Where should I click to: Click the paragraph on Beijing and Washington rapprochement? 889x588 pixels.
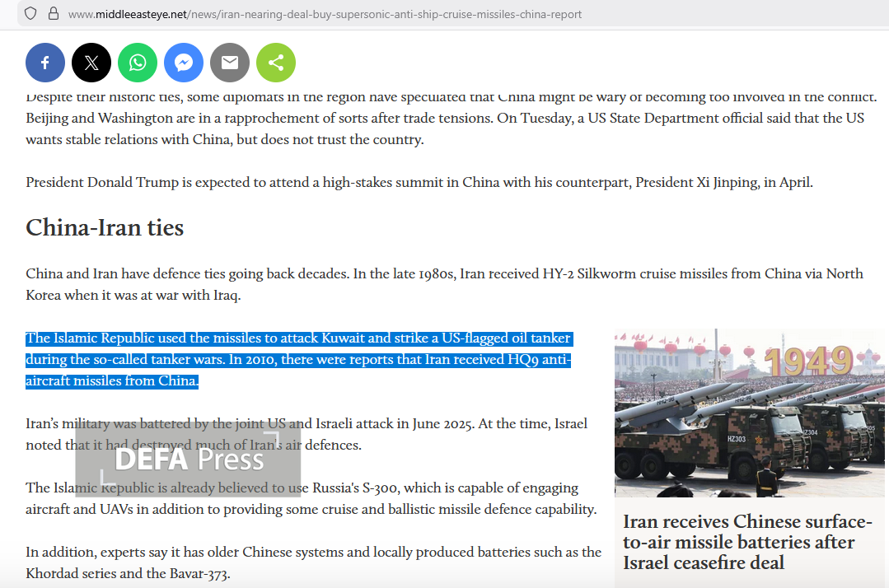[451, 118]
